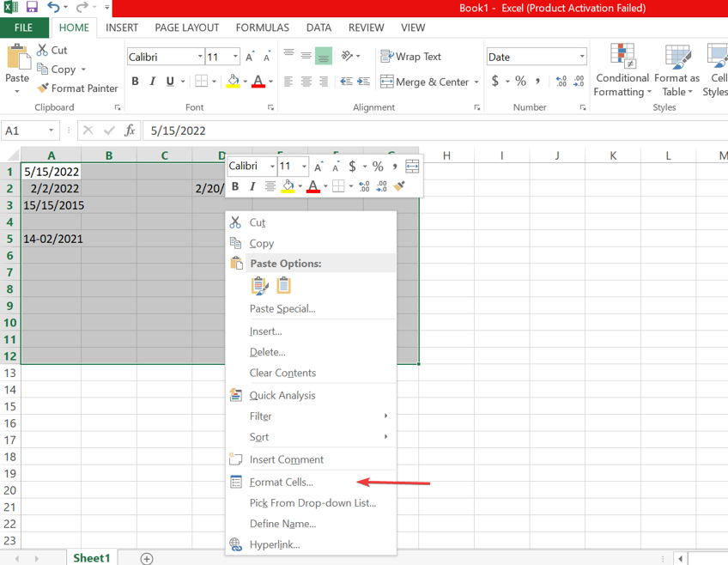Viewport: 728px width, 565px height.
Task: Click the mini toolbar red Font Color
Action: [313, 186]
